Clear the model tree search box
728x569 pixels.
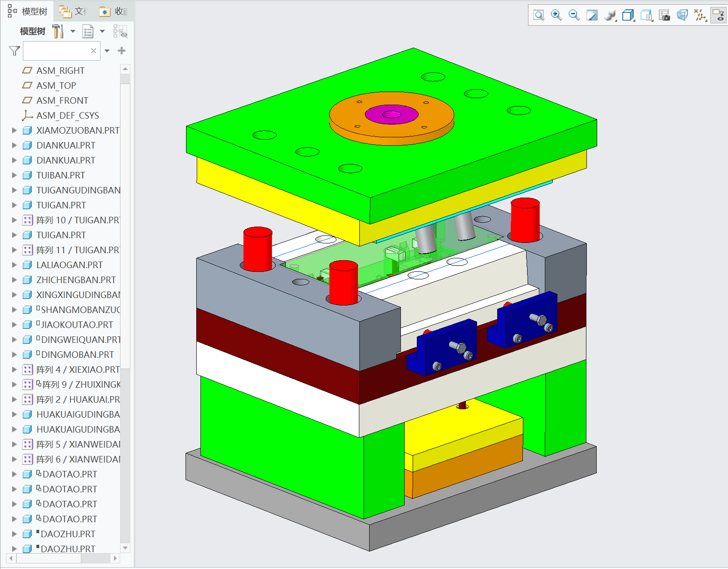tap(93, 50)
